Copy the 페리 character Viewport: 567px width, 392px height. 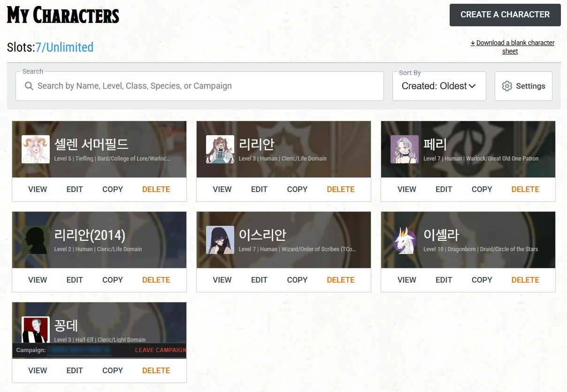(x=482, y=189)
